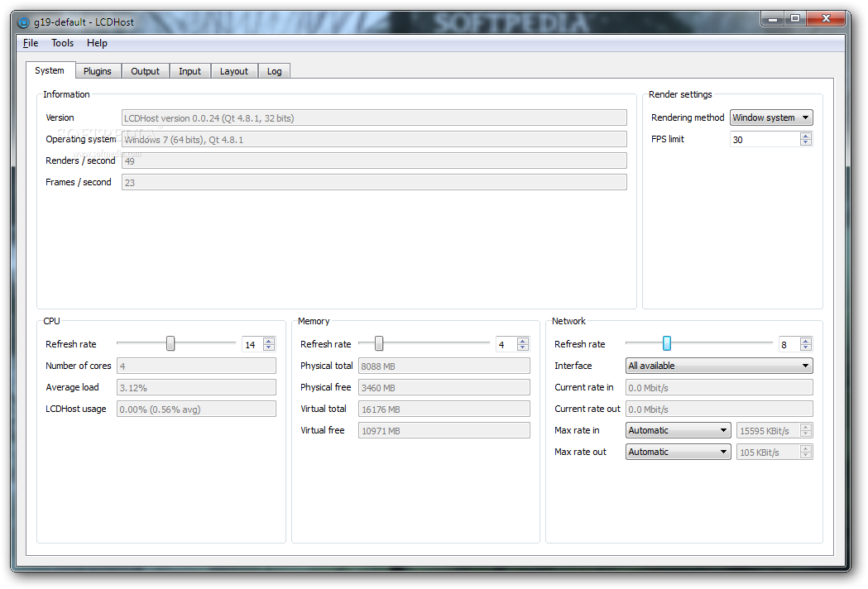Decrease the FPS limit with down arrow

[x=806, y=143]
